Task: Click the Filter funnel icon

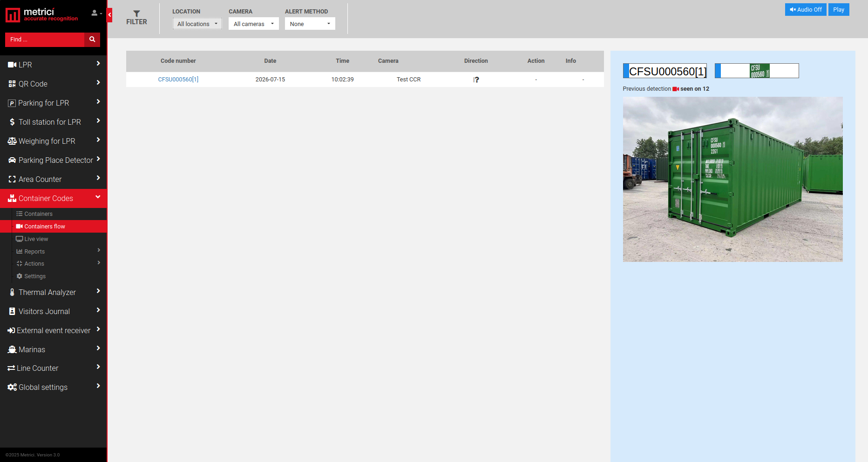Action: point(136,13)
